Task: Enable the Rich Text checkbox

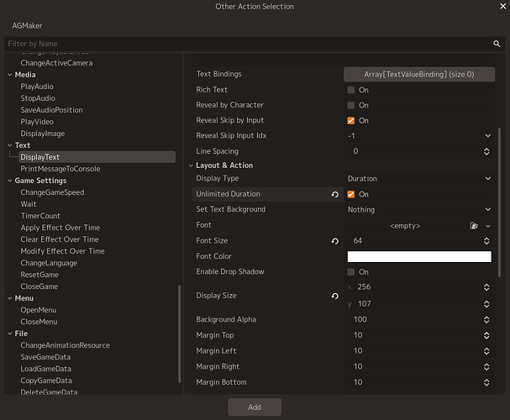Action: click(x=350, y=90)
